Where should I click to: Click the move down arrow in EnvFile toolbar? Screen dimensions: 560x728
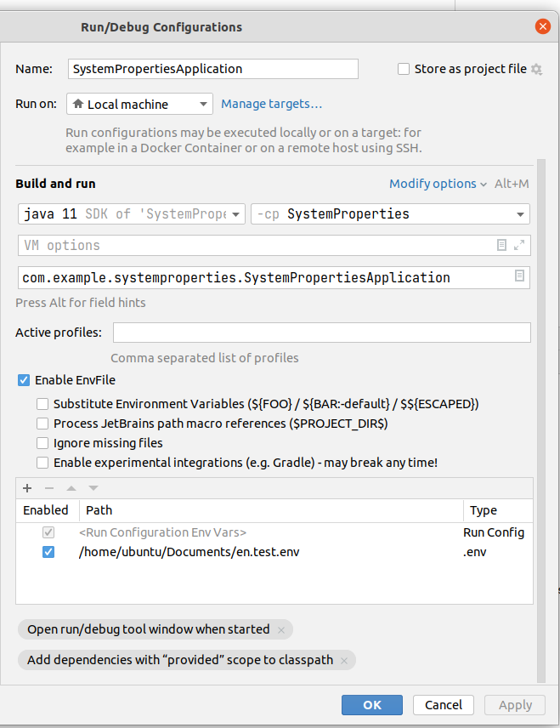point(93,488)
